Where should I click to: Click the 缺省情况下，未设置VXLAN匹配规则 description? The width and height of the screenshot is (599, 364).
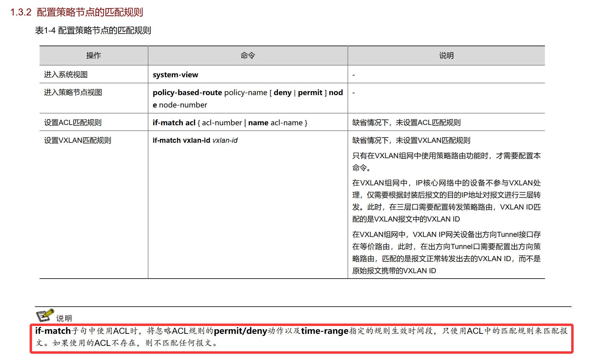point(411,140)
